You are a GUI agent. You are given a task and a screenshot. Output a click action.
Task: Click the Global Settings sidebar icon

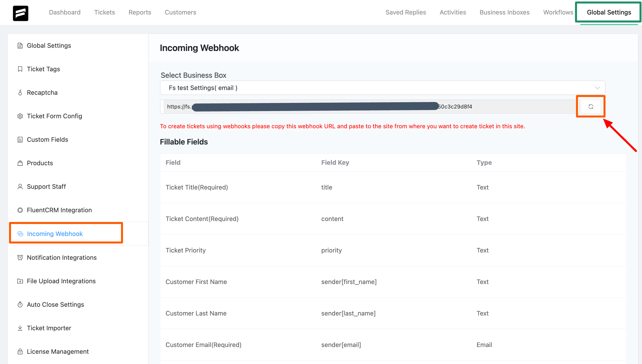(20, 45)
